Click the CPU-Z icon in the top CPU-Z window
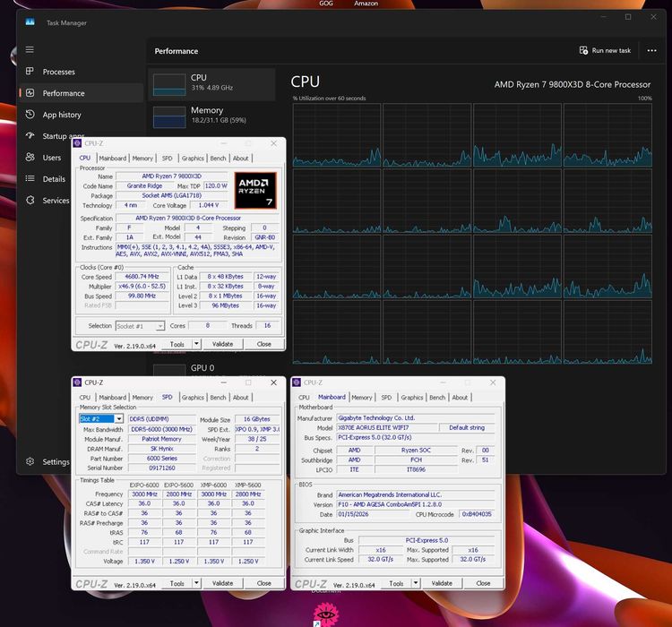 [77, 143]
